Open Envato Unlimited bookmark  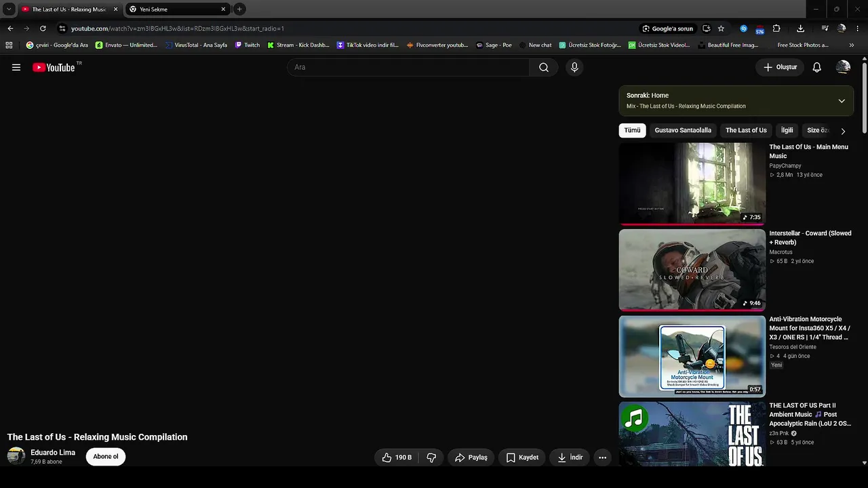coord(127,45)
